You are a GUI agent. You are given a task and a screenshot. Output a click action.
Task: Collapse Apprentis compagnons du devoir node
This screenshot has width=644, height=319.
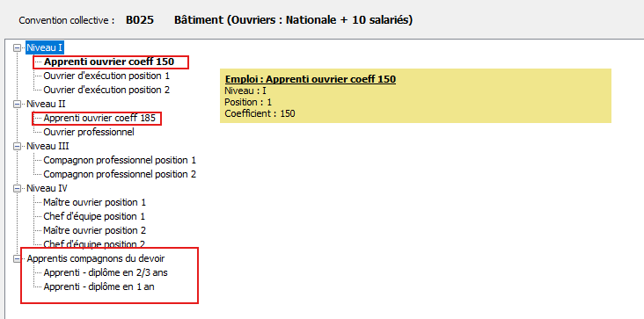coord(17,259)
